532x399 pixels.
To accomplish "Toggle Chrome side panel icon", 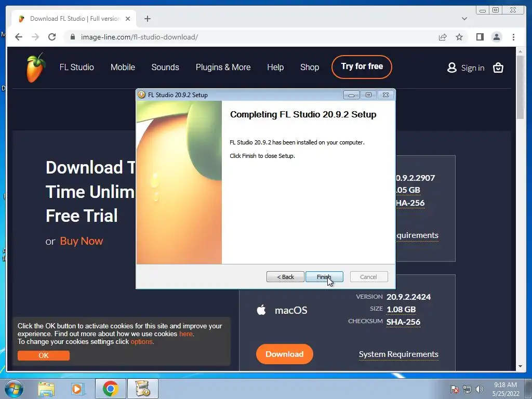I will [480, 37].
